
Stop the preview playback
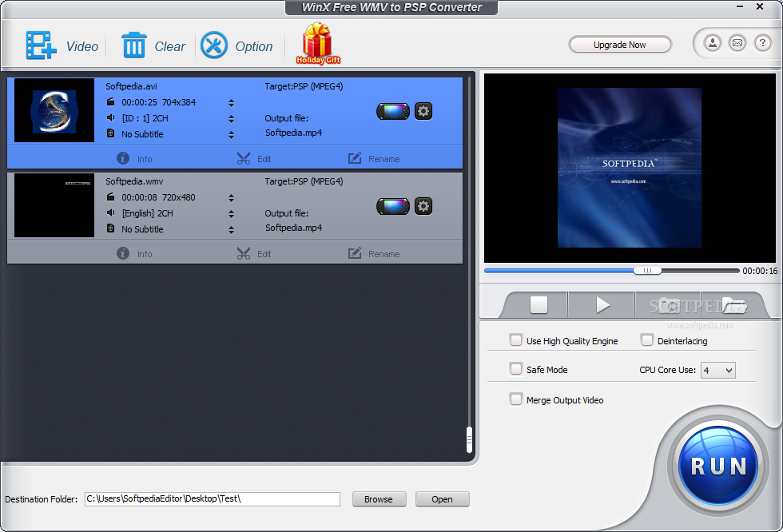pos(539,304)
